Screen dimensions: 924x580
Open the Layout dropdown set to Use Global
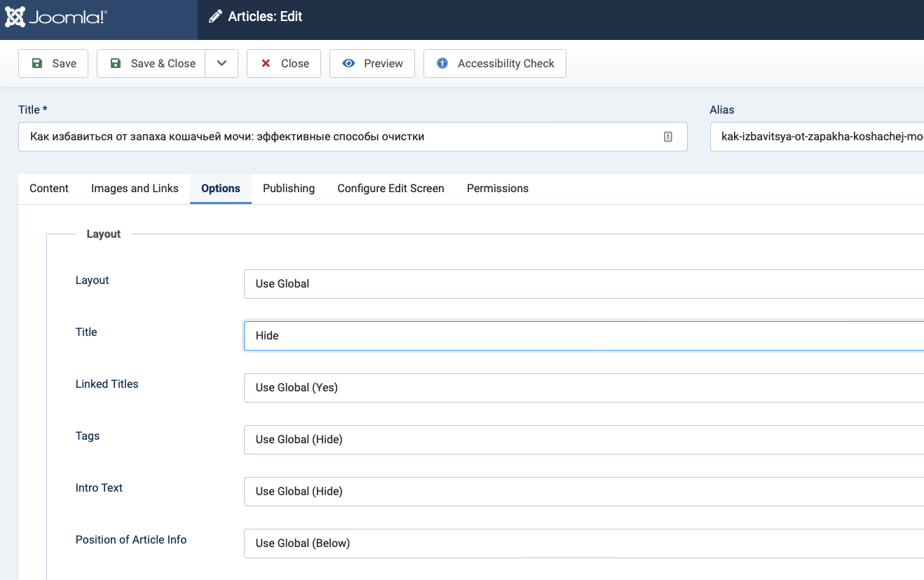[583, 284]
